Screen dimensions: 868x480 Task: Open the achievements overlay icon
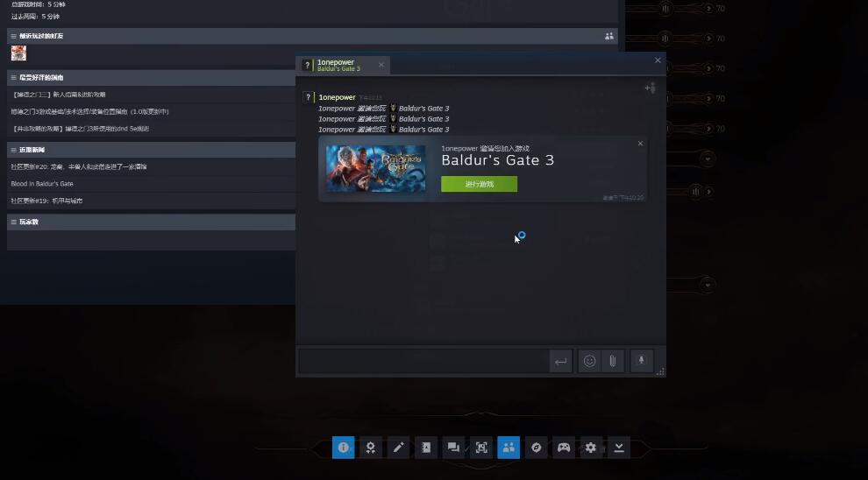[370, 448]
